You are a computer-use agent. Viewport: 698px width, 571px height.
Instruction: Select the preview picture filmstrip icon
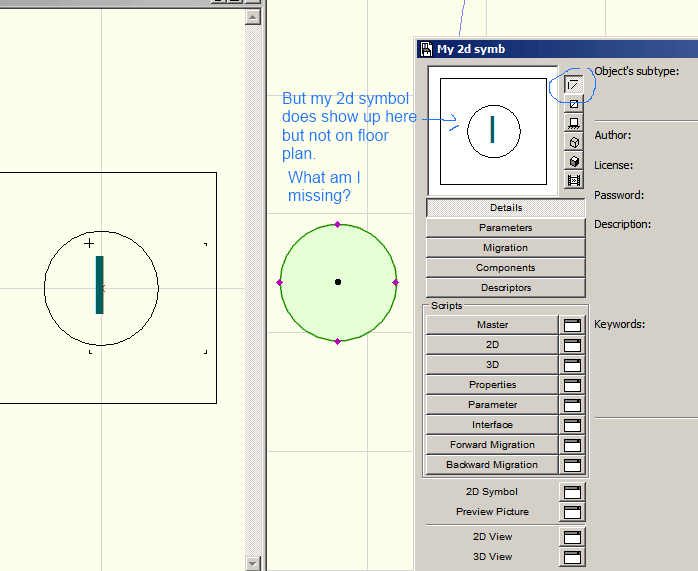coord(573,181)
